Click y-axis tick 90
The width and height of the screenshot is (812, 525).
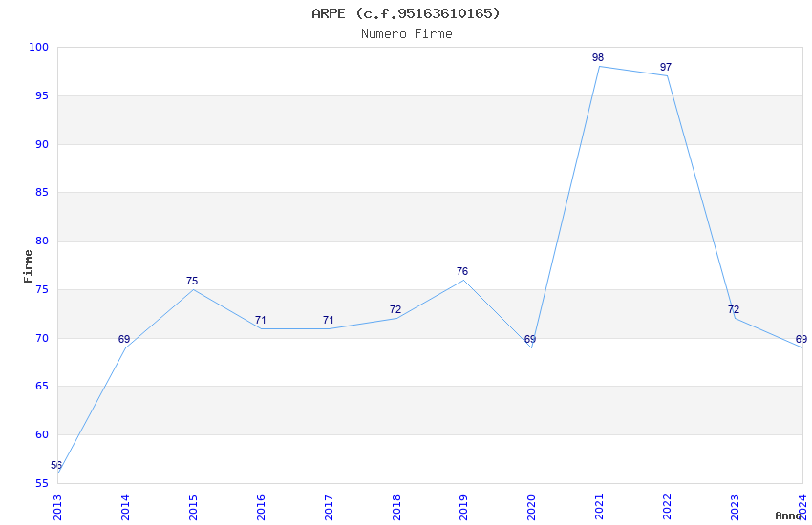coord(42,144)
